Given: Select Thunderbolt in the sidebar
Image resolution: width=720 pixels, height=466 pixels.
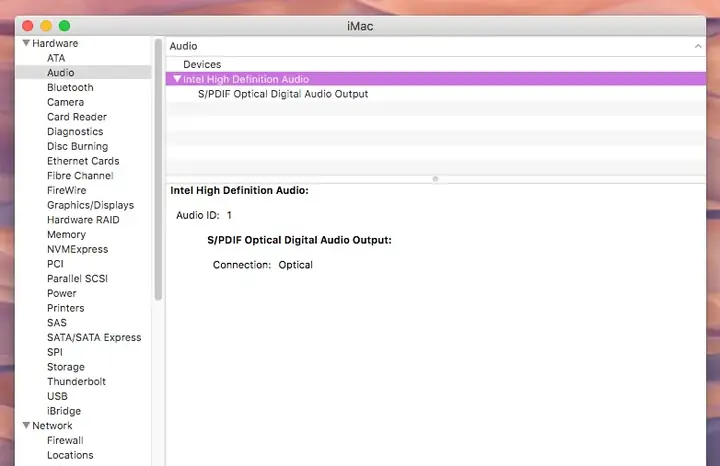Looking at the screenshot, I should [x=76, y=382].
